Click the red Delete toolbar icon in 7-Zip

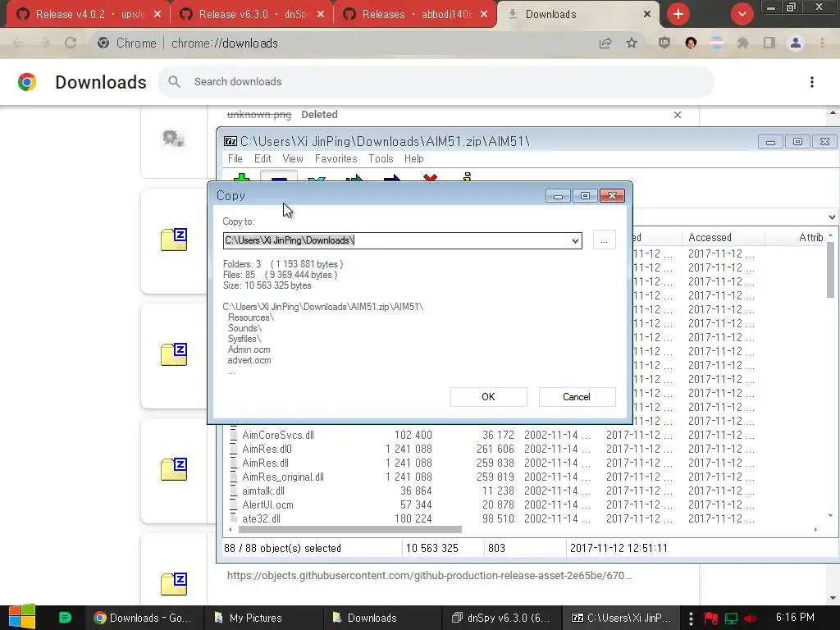[430, 177]
